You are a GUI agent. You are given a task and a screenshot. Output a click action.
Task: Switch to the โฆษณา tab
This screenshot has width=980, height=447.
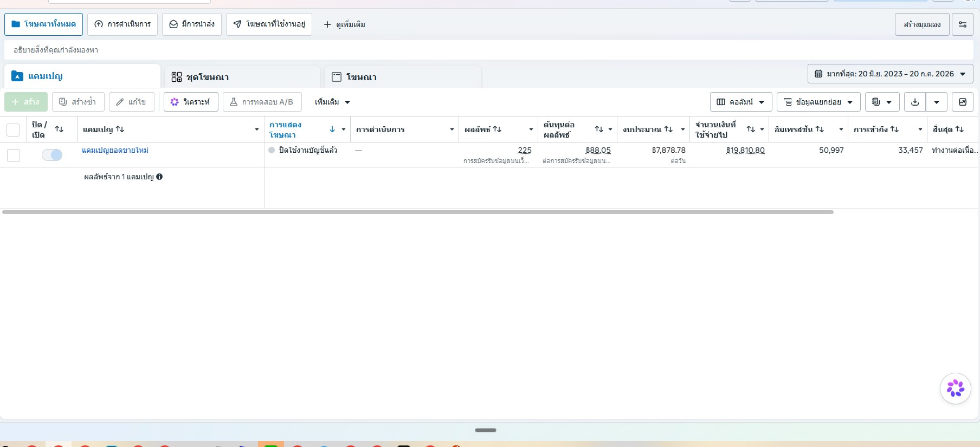[x=402, y=77]
